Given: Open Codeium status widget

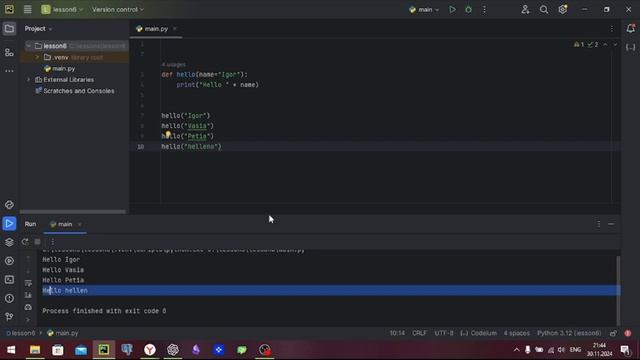Looking at the screenshot, I should (478, 333).
